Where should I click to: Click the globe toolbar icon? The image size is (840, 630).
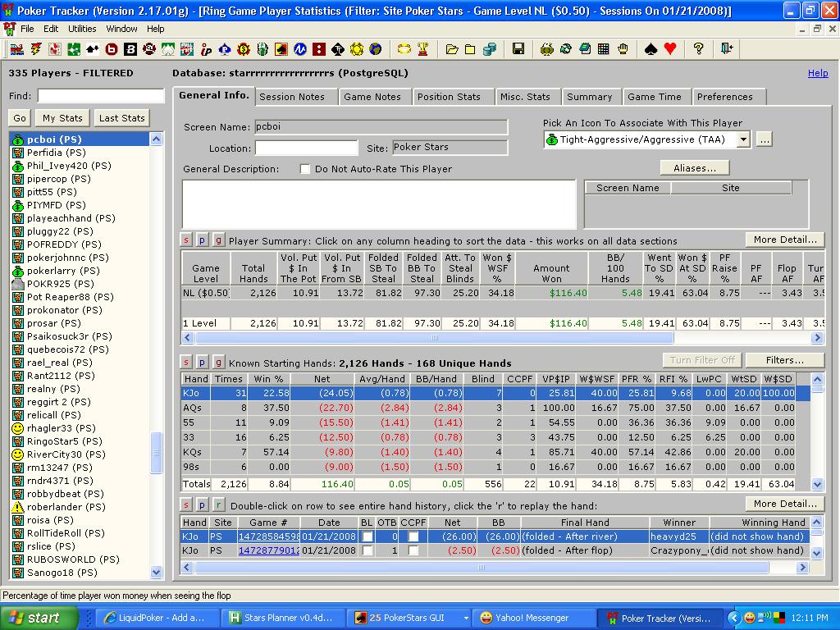tap(376, 49)
